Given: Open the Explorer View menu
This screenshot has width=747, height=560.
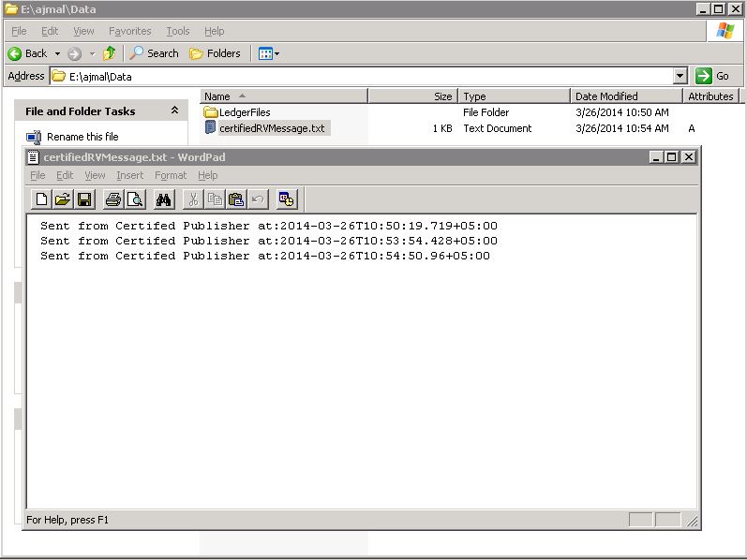Looking at the screenshot, I should [83, 31].
